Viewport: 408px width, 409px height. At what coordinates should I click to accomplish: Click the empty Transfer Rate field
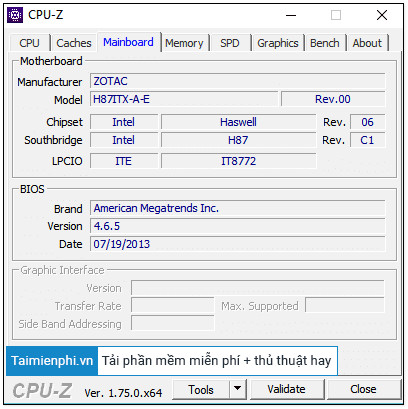point(173,306)
